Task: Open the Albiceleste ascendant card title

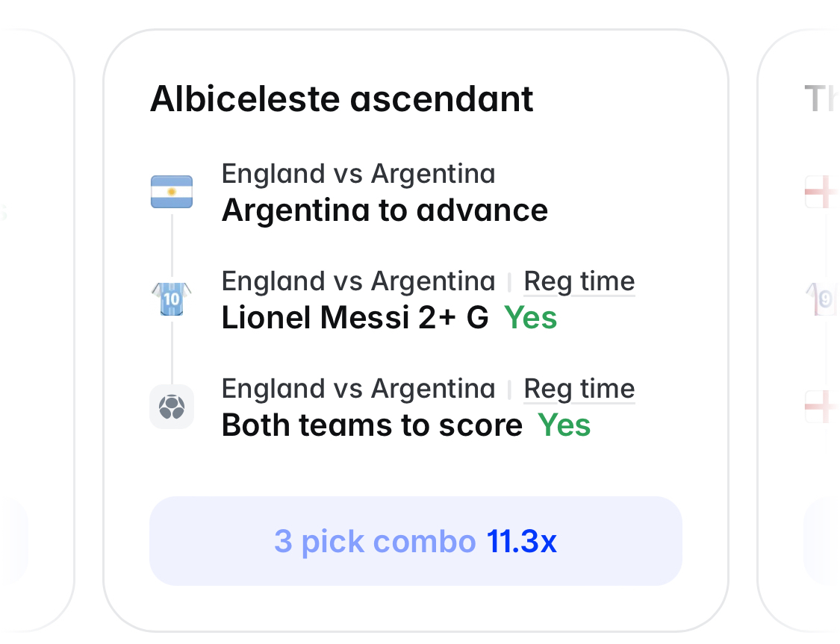Action: (342, 99)
